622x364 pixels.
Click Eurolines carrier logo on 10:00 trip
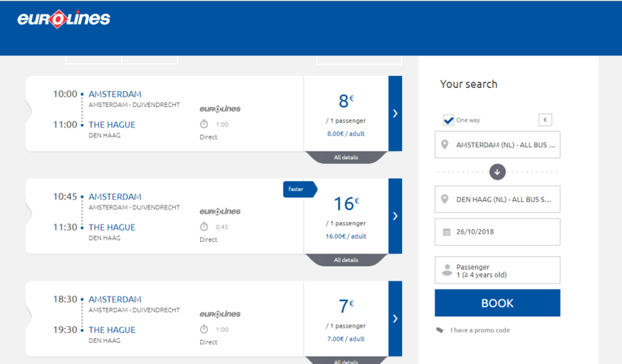pyautogui.click(x=220, y=108)
